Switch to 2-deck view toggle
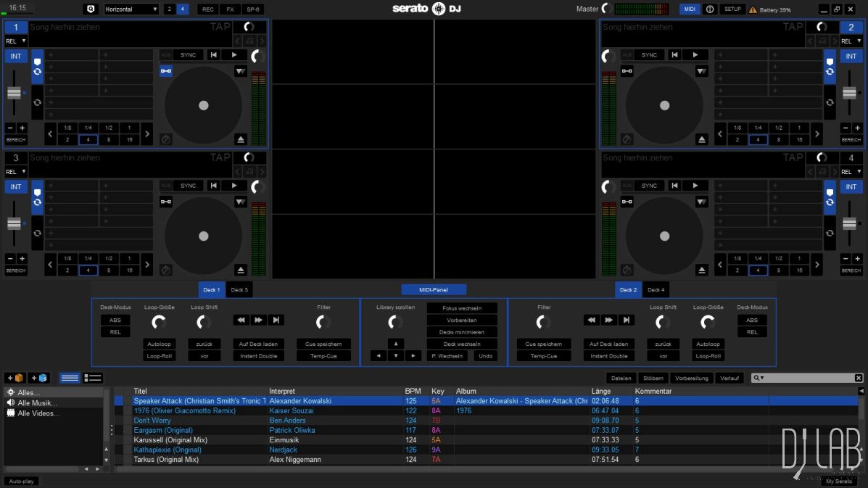This screenshot has width=868, height=488. pyautogui.click(x=169, y=9)
